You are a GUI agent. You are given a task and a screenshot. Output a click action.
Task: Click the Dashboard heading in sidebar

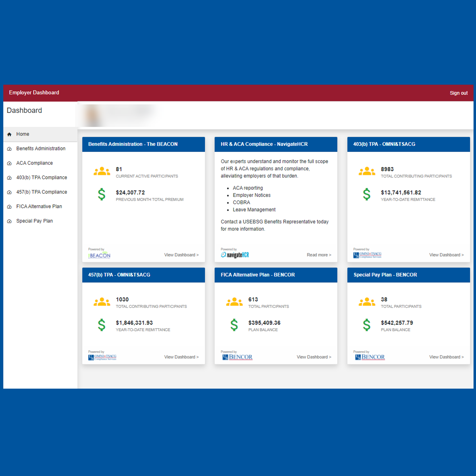point(24,110)
